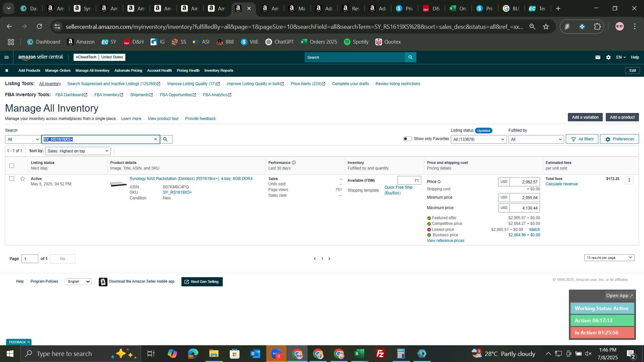Viewport: 644px width, 362px height.
Task: Open the browser extensions puzzle icon
Action: [x=597, y=26]
